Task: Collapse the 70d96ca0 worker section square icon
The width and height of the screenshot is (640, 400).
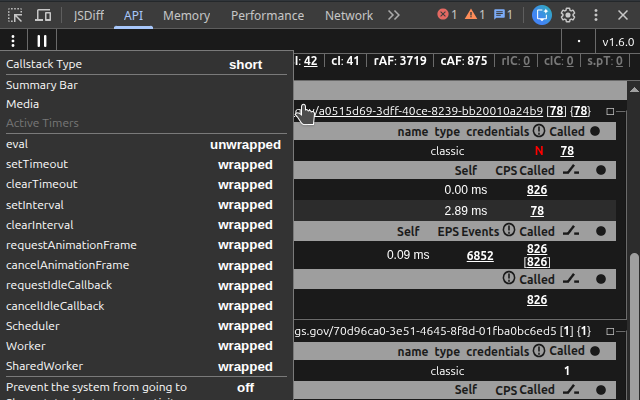Action: (x=610, y=331)
